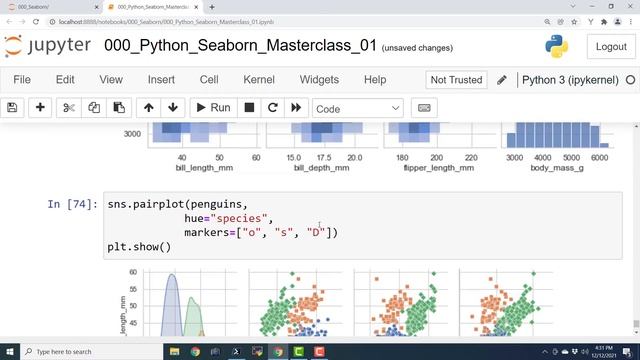
Task: Click the Type here to search taskbar box
Action: click(x=91, y=351)
